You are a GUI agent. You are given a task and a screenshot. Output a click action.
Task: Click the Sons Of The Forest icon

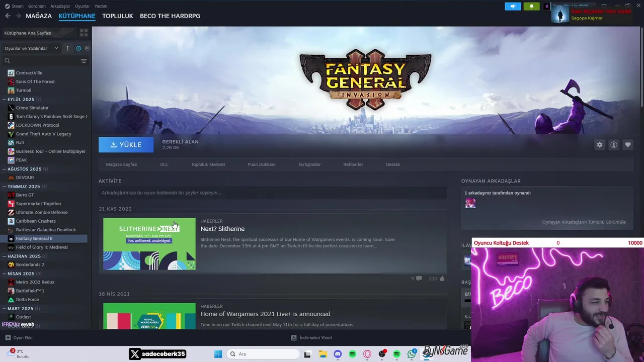coord(11,81)
